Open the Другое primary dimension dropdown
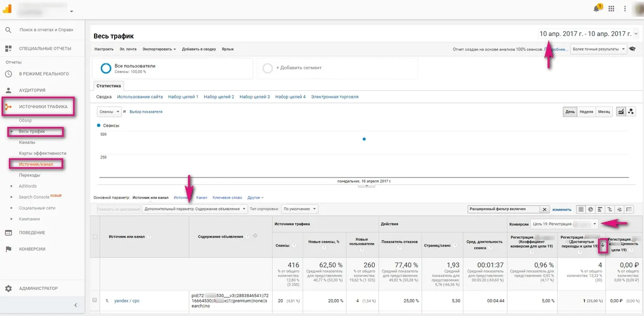 pyautogui.click(x=255, y=197)
